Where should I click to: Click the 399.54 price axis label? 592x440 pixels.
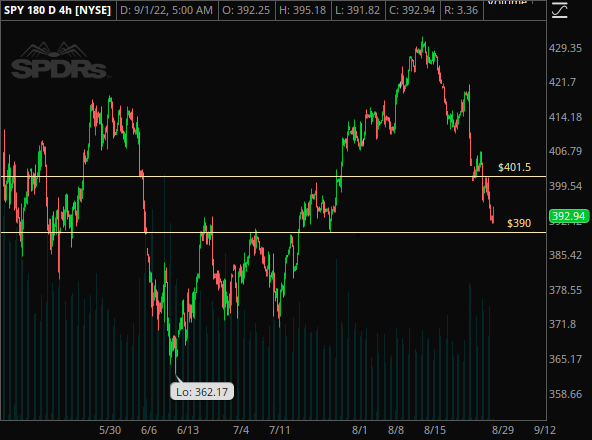(565, 186)
